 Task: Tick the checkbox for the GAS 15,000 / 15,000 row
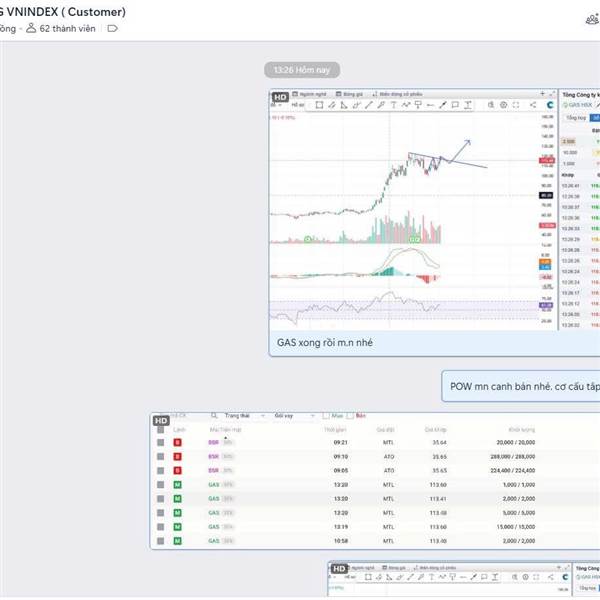[161, 527]
